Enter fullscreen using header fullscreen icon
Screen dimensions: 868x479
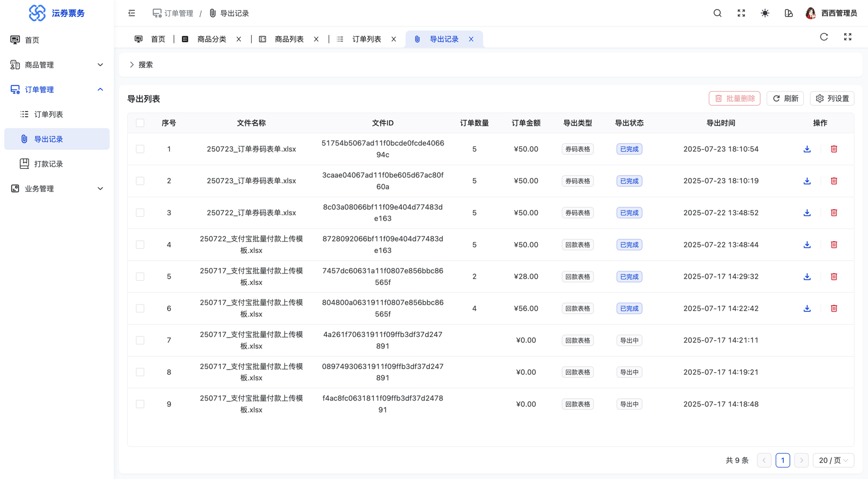pyautogui.click(x=741, y=13)
